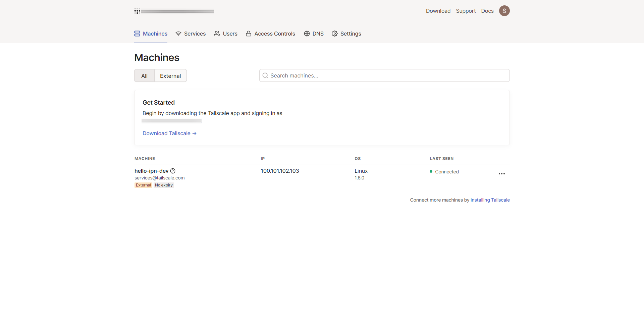Filter by External machines
644x325 pixels.
point(170,76)
